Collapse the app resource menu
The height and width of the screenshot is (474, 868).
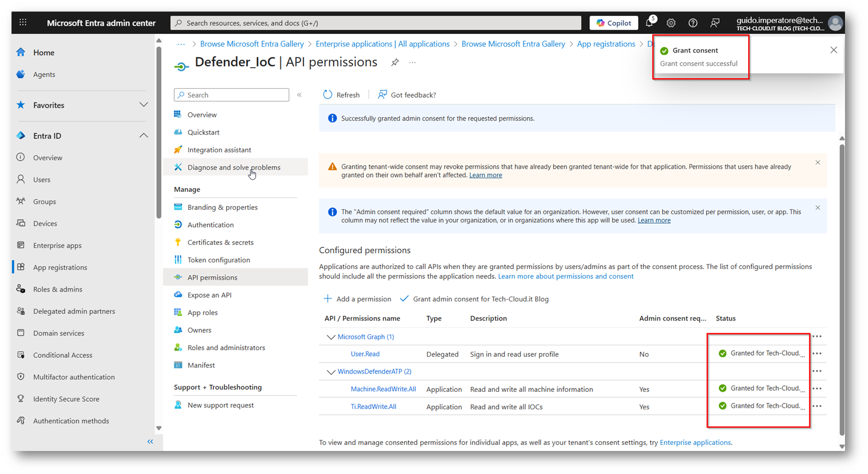tap(300, 95)
